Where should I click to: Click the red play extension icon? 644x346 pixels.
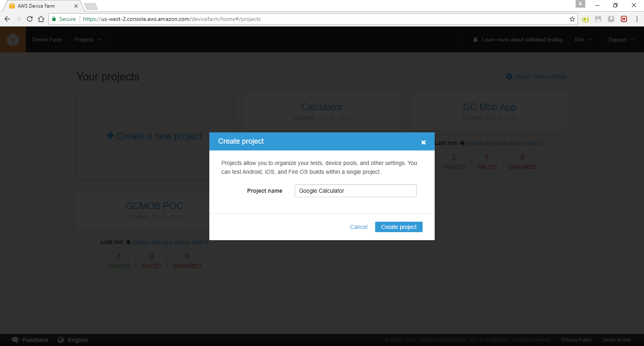[x=624, y=19]
